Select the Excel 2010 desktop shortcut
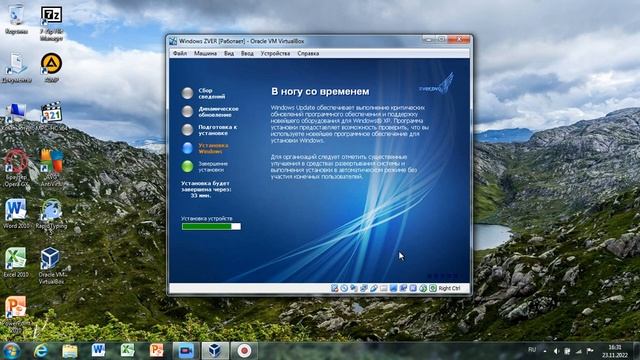Viewport: 640px width, 360px height. tap(16, 262)
